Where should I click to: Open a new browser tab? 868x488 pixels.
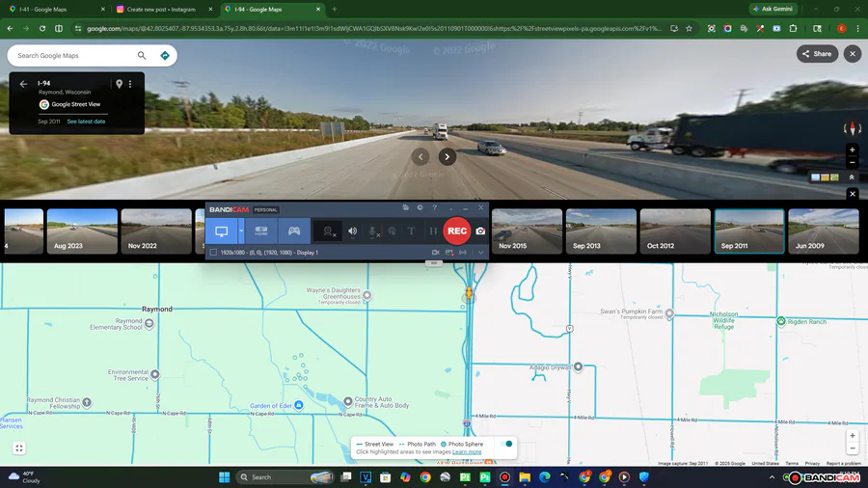335,10
